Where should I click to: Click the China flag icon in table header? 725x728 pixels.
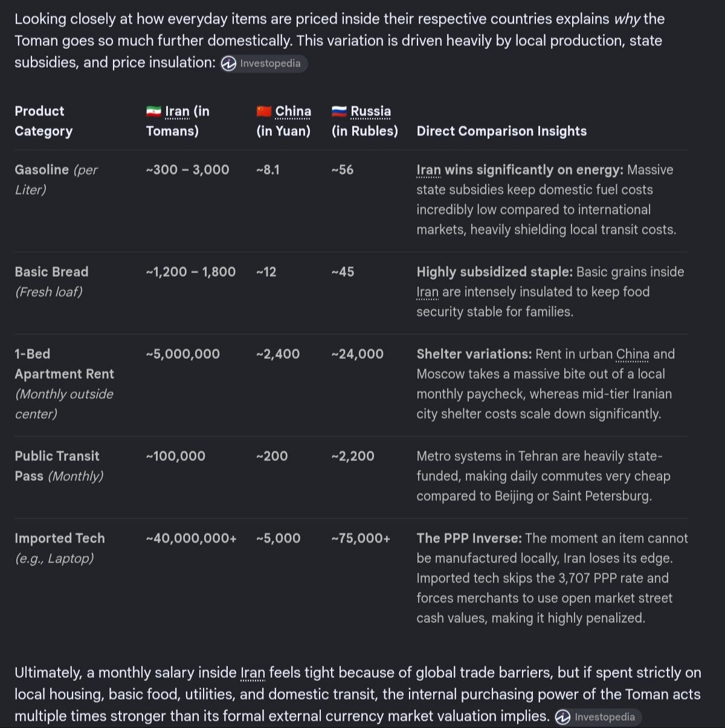[x=264, y=111]
